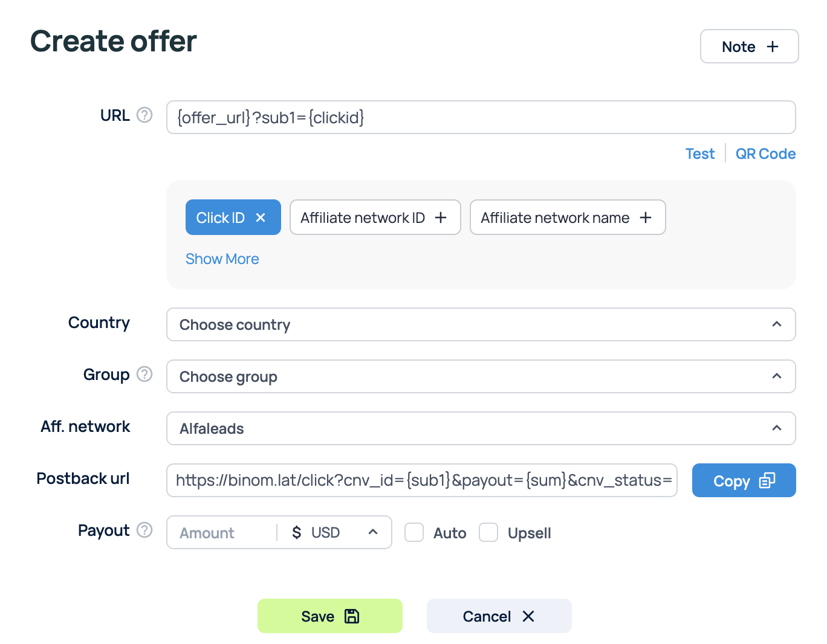Screen dimensions: 827x644
Task: Expand tokens with Show More
Action: [222, 259]
